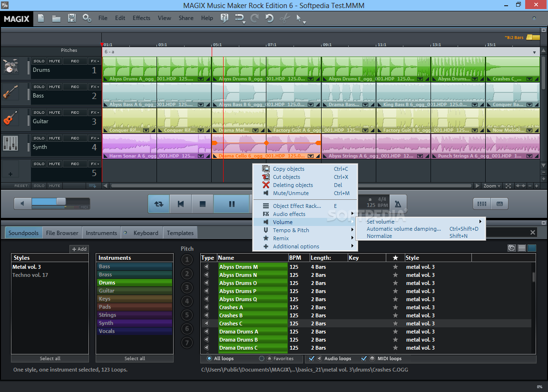548x392 pixels.
Task: Switch to the File Browser tab
Action: 62,233
